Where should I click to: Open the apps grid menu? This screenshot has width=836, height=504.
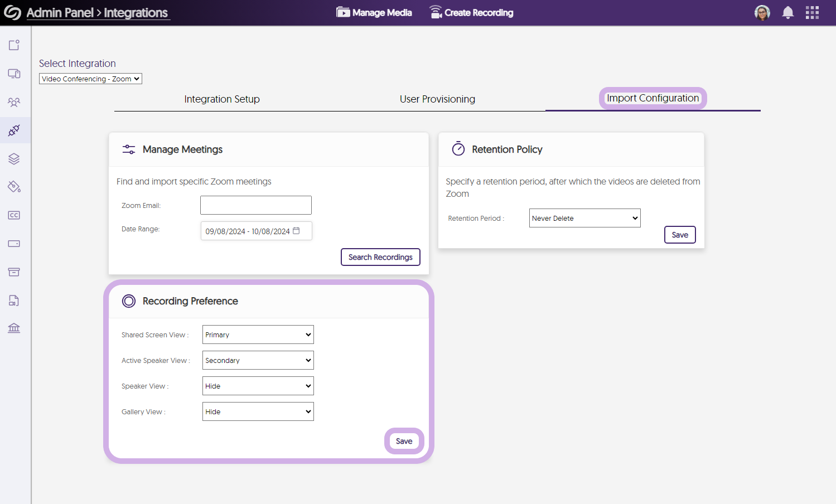pyautogui.click(x=812, y=13)
